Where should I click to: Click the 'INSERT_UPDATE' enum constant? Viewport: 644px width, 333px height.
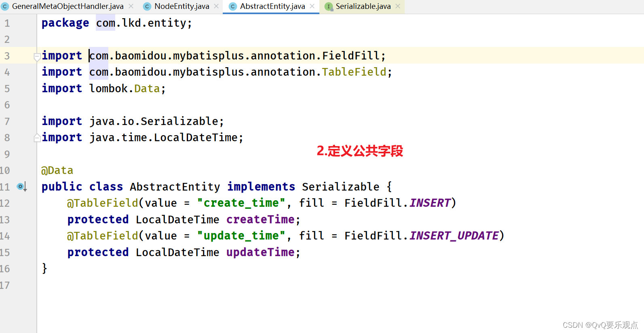[x=454, y=236]
